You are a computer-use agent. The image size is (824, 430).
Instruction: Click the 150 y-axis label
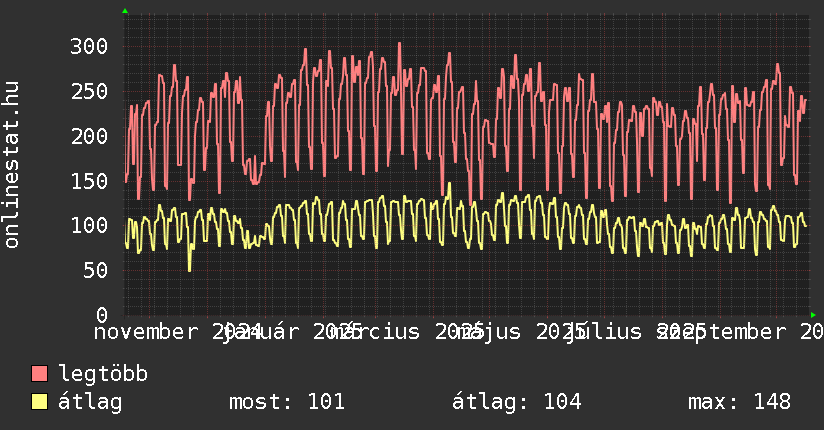click(89, 181)
